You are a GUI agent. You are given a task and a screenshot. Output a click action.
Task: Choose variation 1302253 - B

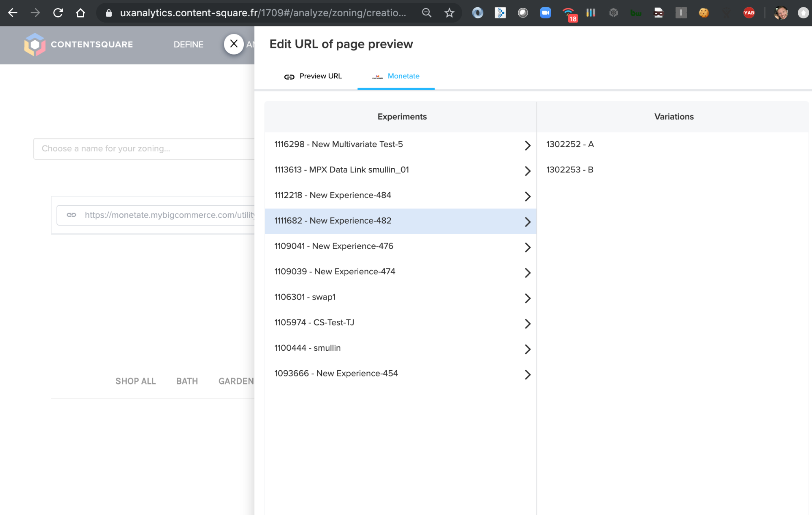click(x=570, y=170)
